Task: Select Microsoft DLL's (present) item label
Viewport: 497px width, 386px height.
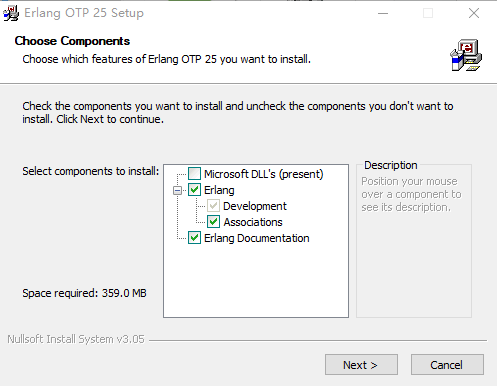Action: tap(264, 174)
